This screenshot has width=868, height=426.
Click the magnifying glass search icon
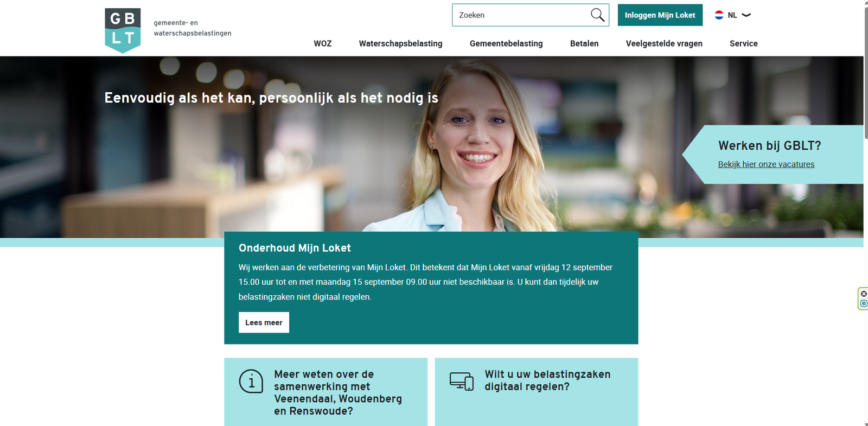(x=597, y=15)
